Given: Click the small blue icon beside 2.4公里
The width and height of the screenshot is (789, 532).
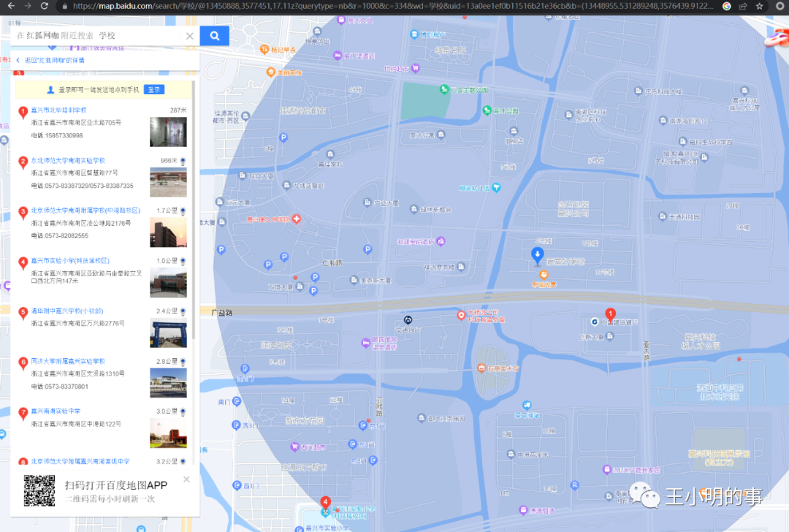Looking at the screenshot, I should (183, 312).
